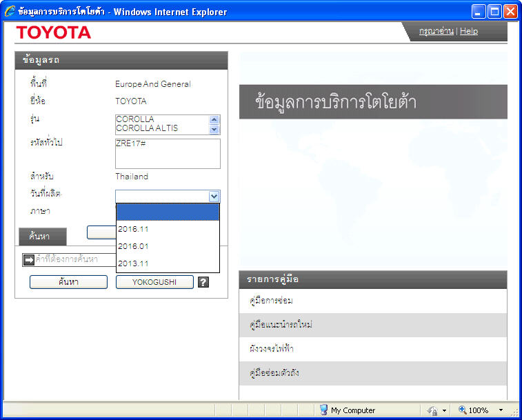
Task: Click the zoom magnifier icon showing 100%
Action: 462,410
